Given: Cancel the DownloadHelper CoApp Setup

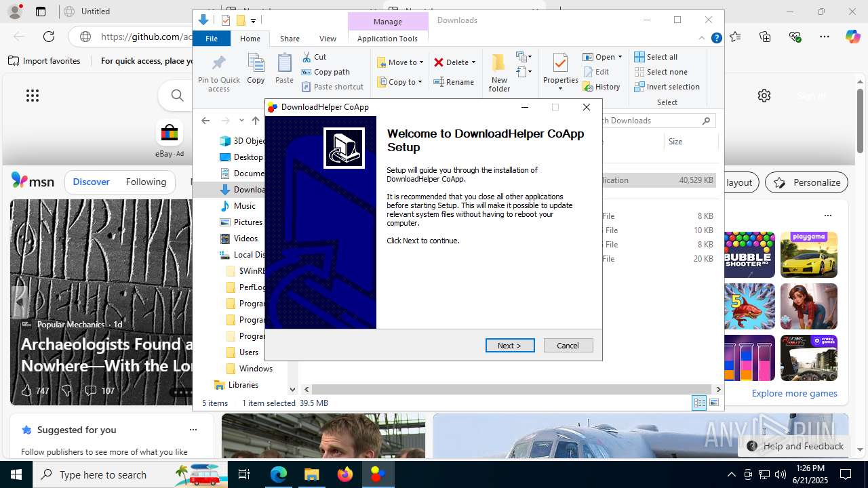Looking at the screenshot, I should tap(568, 346).
